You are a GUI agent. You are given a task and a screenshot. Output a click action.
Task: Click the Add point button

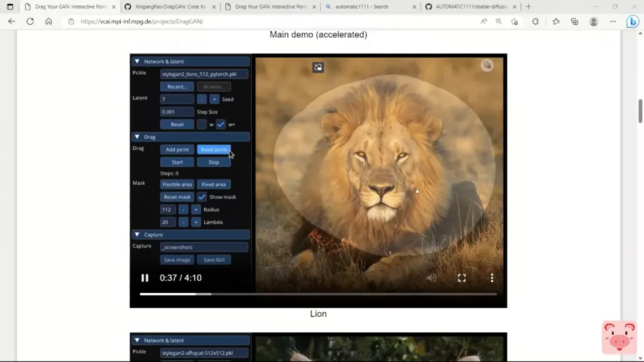pos(177,150)
